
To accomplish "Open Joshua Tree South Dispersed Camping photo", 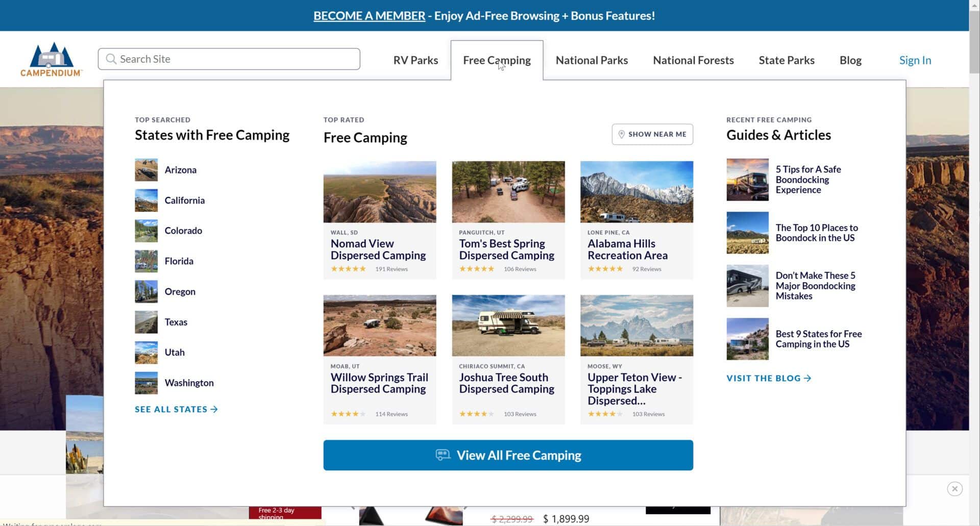I will point(508,325).
